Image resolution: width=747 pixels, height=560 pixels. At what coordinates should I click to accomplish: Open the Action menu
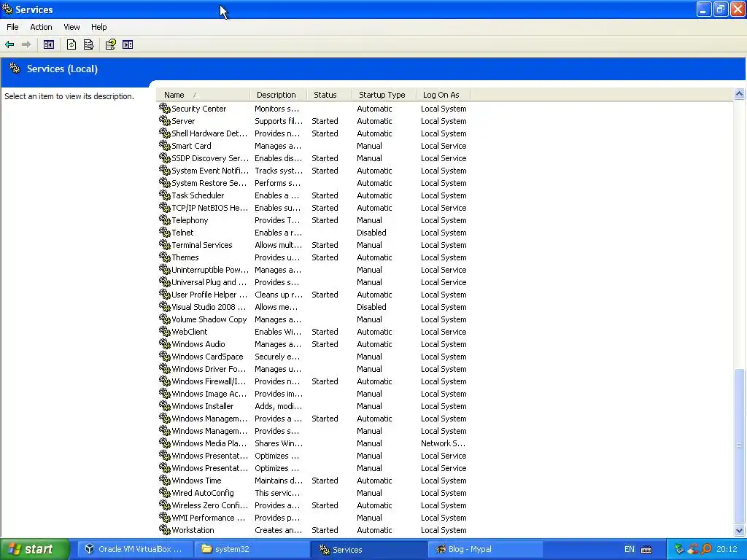41,27
